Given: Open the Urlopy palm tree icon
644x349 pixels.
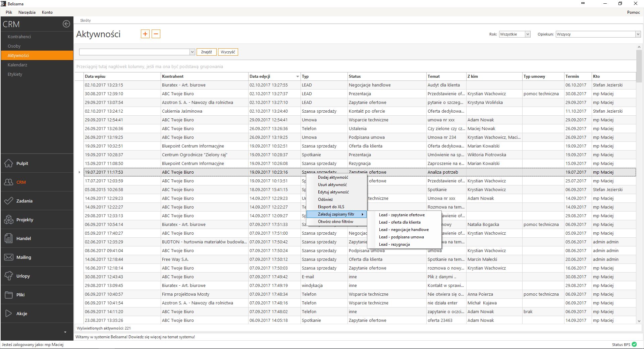Looking at the screenshot, I should [x=9, y=276].
